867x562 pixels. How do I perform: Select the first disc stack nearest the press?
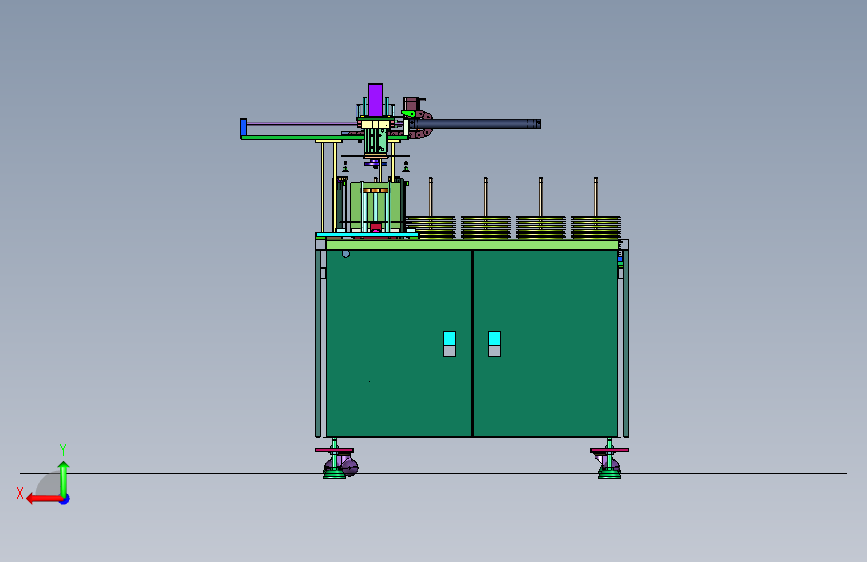tap(431, 227)
